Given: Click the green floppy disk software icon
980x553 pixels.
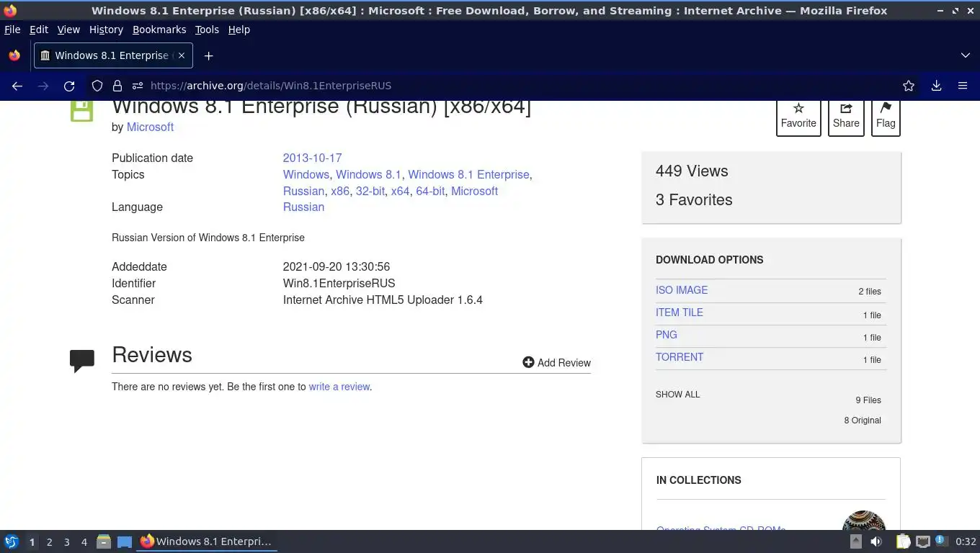Looking at the screenshot, I should 81,111.
